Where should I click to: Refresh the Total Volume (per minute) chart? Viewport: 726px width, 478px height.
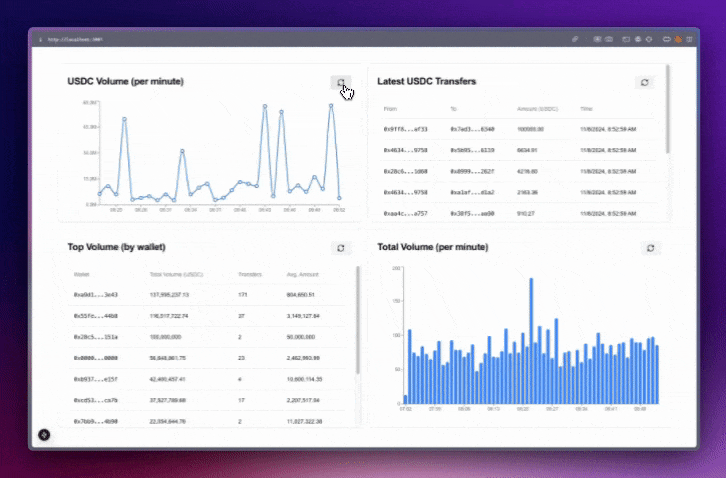[x=651, y=248]
